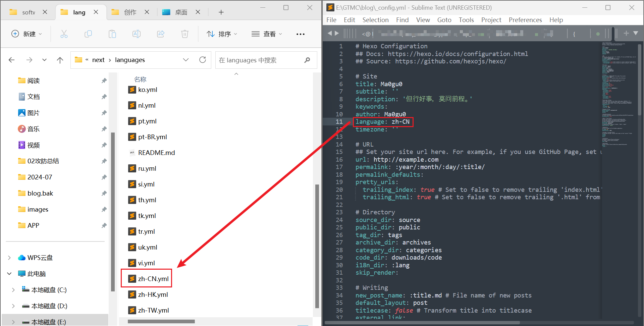The height and width of the screenshot is (326, 644).
Task: Refresh the languages folder view
Action: [203, 60]
